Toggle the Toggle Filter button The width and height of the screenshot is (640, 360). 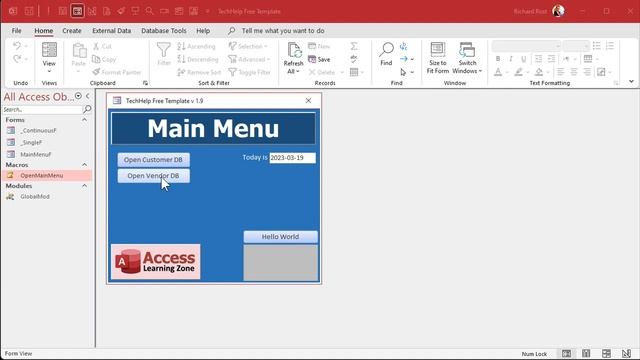[x=250, y=72]
